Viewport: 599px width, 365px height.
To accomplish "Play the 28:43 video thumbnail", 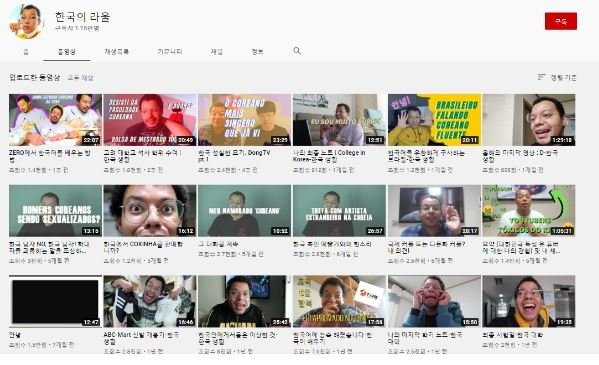I will click(244, 301).
